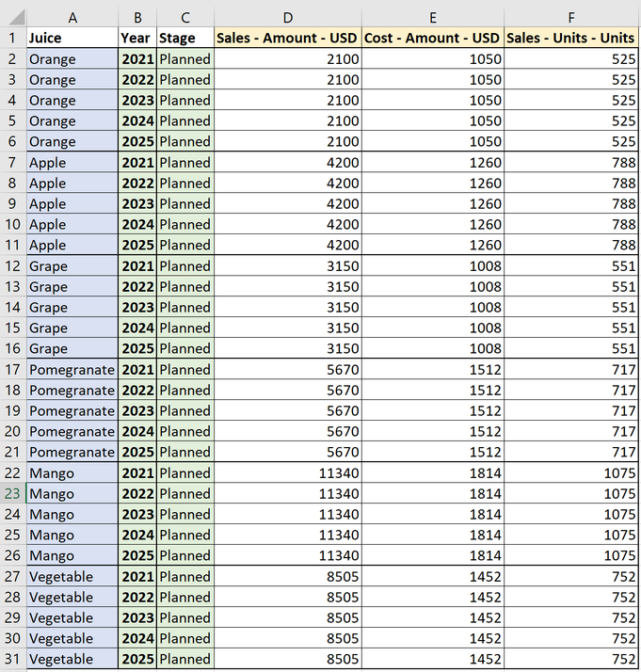The height and width of the screenshot is (672, 641).
Task: Select 1260 cost value in row 11
Action: point(433,245)
